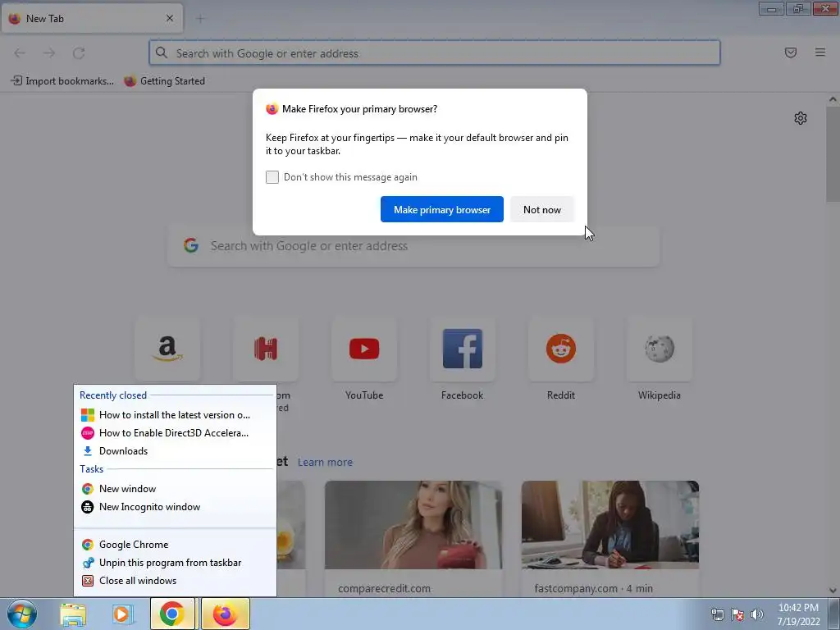The image size is (840, 630).
Task: Focus the page's Google search box
Action: (x=413, y=246)
